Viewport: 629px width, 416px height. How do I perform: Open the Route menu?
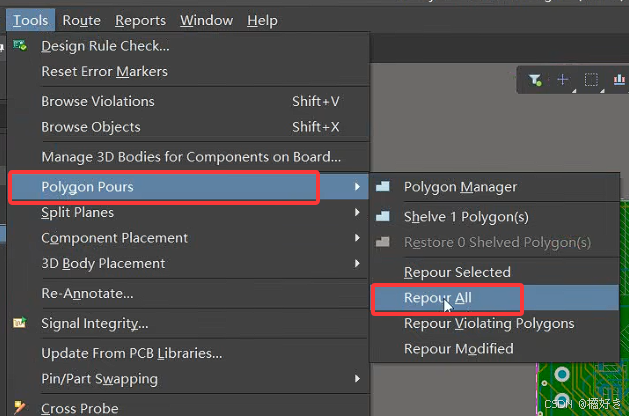81,20
